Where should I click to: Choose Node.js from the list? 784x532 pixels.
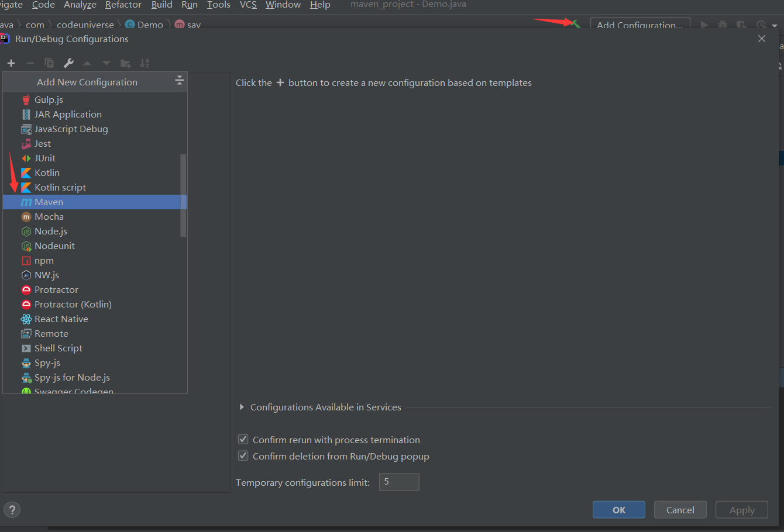(x=95, y=231)
